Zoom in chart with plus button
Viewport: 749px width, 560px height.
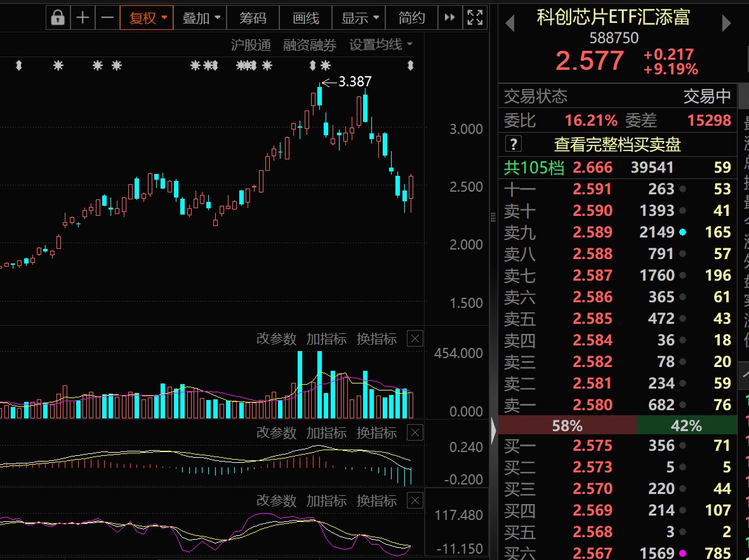click(x=83, y=18)
